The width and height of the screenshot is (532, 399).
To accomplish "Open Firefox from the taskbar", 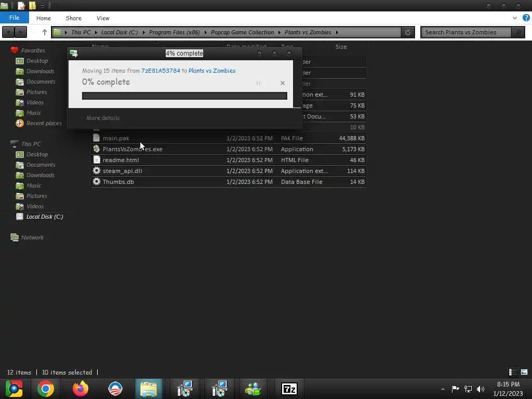I will point(81,389).
